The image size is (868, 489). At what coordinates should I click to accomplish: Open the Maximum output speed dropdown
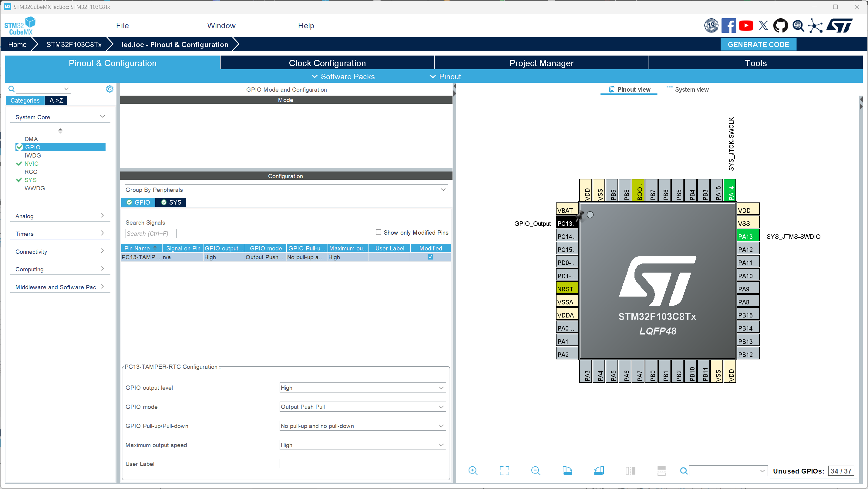click(x=362, y=445)
